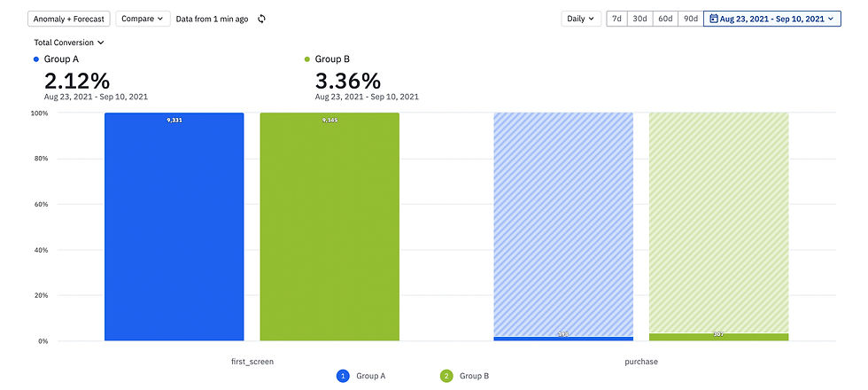
Task: Click the date range under 2.12%
Action: coord(96,97)
